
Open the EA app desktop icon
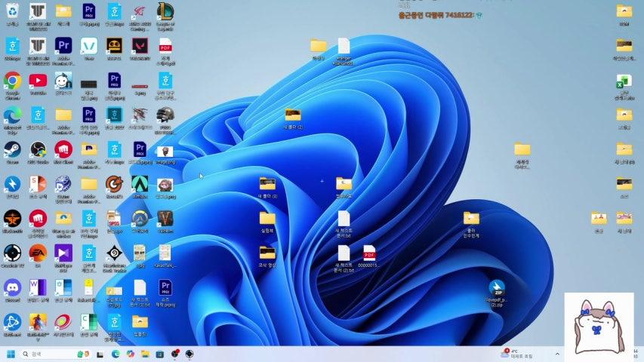[38, 253]
